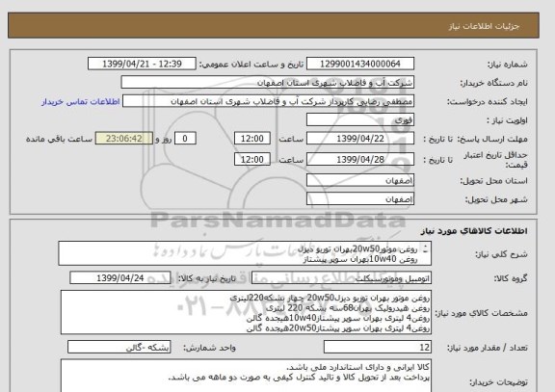Click the label حداقل تاریخ اعتبار قیمت

coord(495,160)
